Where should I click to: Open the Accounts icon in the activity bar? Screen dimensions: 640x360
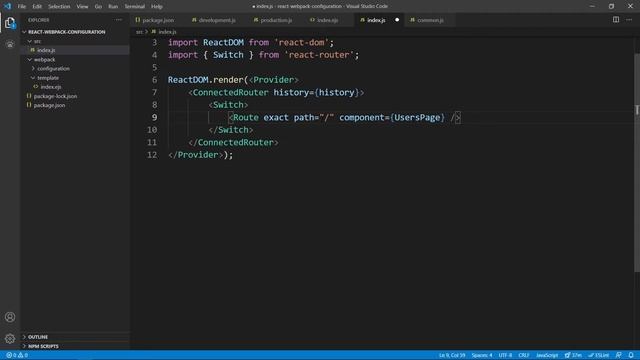click(10, 317)
